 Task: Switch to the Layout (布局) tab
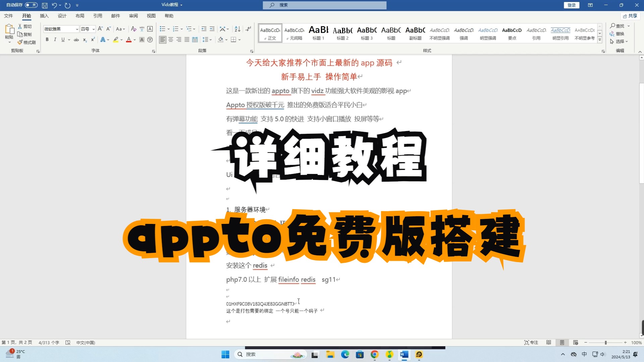point(80,16)
